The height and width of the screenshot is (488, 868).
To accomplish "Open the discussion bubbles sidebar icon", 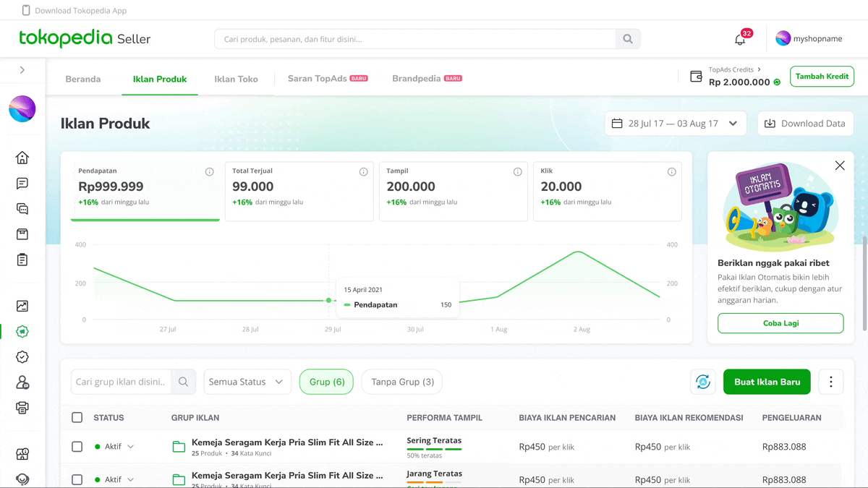I will pos(22,209).
